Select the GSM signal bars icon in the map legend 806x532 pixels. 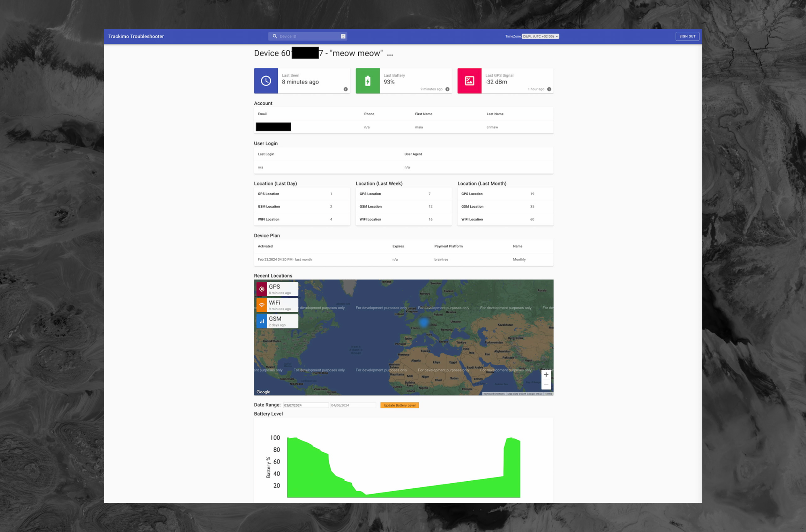coord(262,321)
